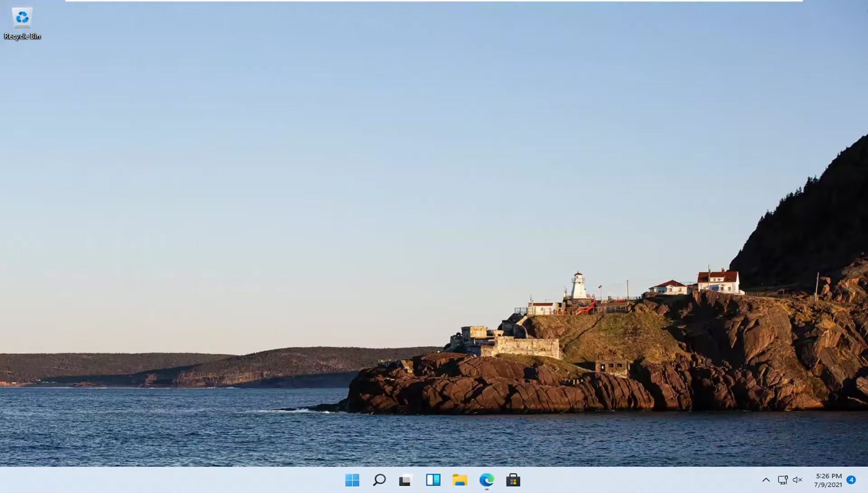The image size is (868, 493).
Task: Open the Windows Start menu
Action: click(352, 480)
